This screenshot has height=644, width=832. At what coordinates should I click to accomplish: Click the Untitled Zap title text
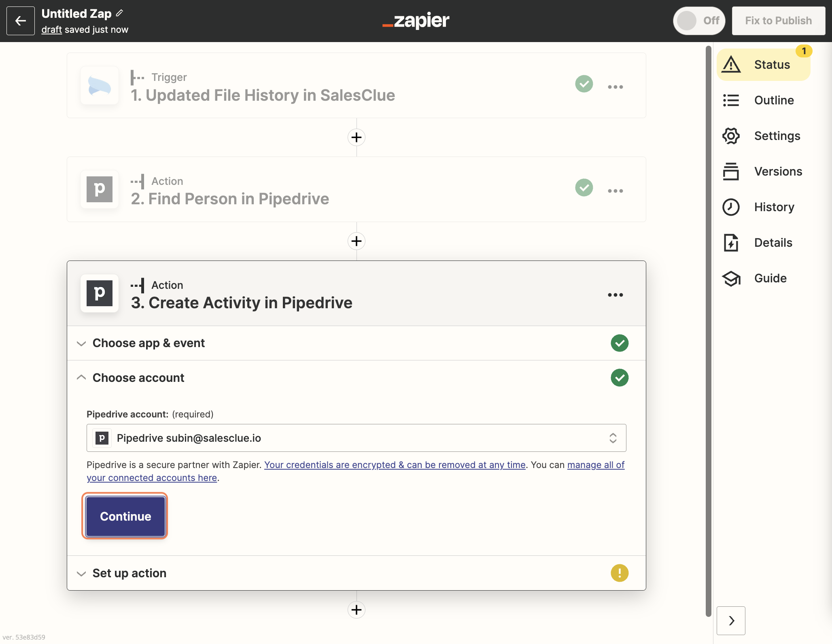click(76, 14)
